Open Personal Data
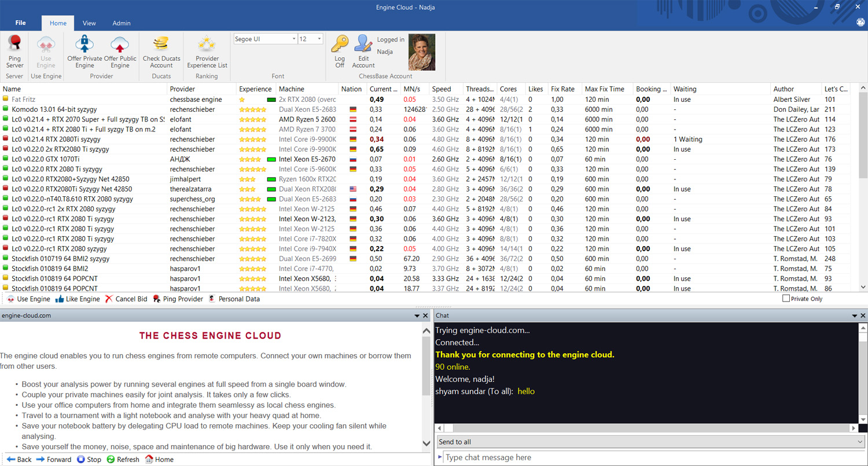The width and height of the screenshot is (868, 466). click(x=234, y=299)
